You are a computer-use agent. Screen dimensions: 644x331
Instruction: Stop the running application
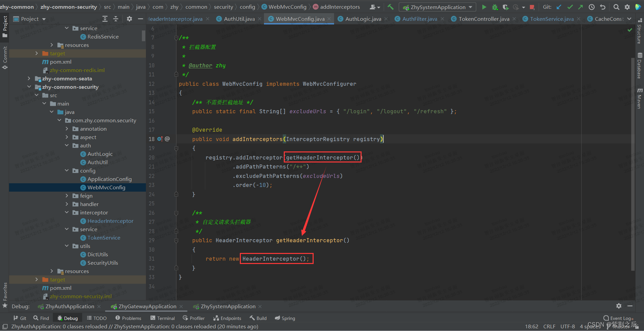coord(532,7)
